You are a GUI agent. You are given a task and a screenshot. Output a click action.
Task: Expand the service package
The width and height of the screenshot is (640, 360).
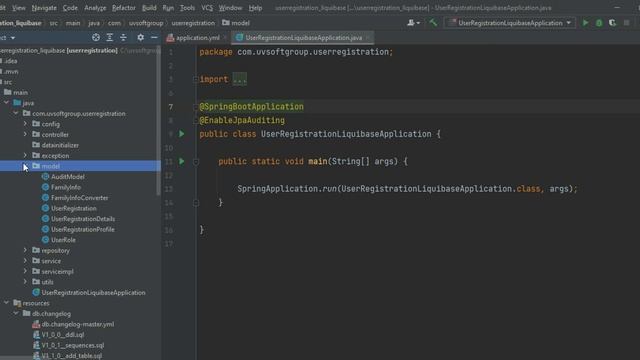(25, 261)
